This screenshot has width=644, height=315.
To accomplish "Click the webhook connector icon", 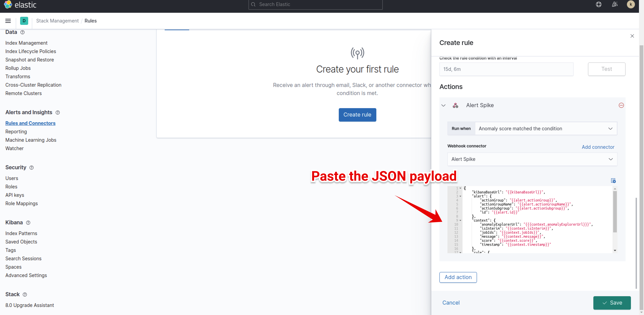I will click(455, 105).
